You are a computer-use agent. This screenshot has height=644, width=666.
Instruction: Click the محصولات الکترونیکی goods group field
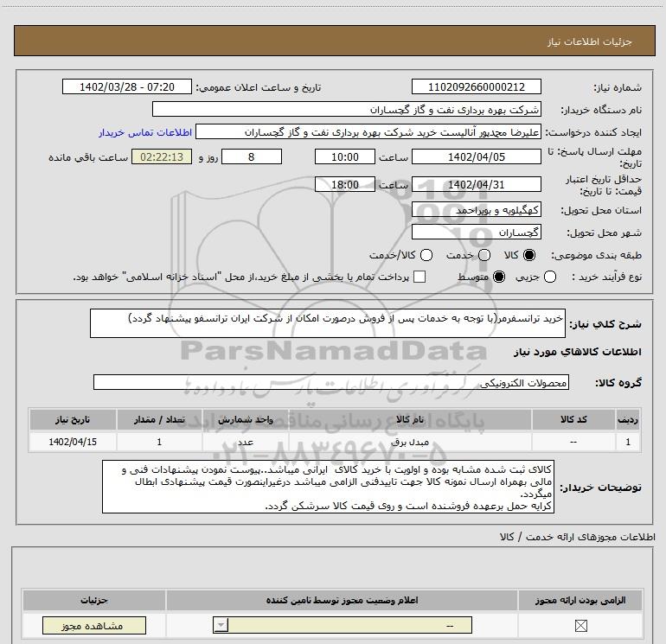(x=331, y=382)
